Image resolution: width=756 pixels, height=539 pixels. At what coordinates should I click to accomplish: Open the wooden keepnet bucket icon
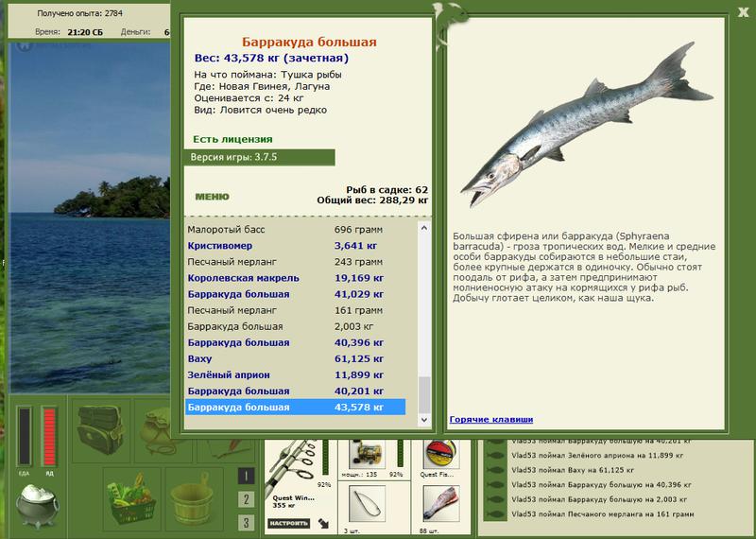(x=194, y=499)
